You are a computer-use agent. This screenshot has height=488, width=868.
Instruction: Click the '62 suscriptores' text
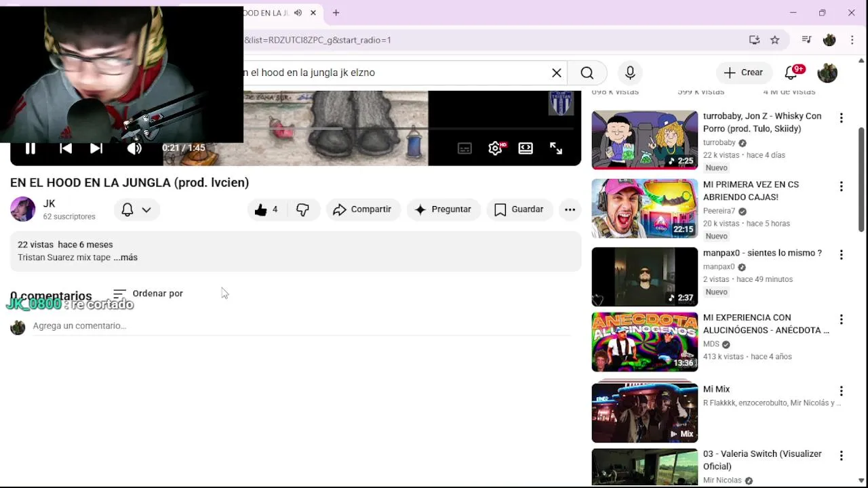point(69,217)
